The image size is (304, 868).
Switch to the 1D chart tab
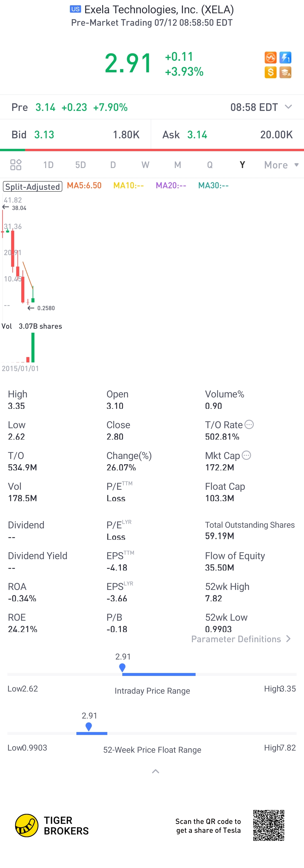[48, 165]
